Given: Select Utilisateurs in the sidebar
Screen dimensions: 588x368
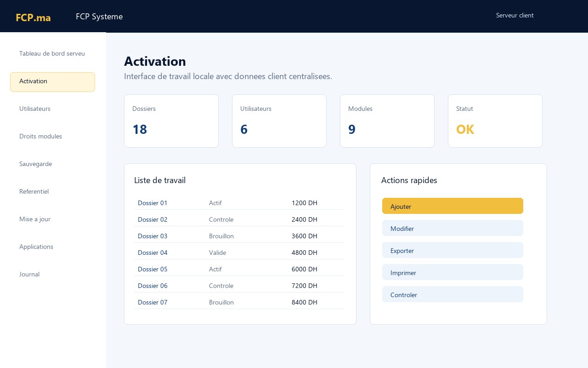Looking at the screenshot, I should 52,109.
